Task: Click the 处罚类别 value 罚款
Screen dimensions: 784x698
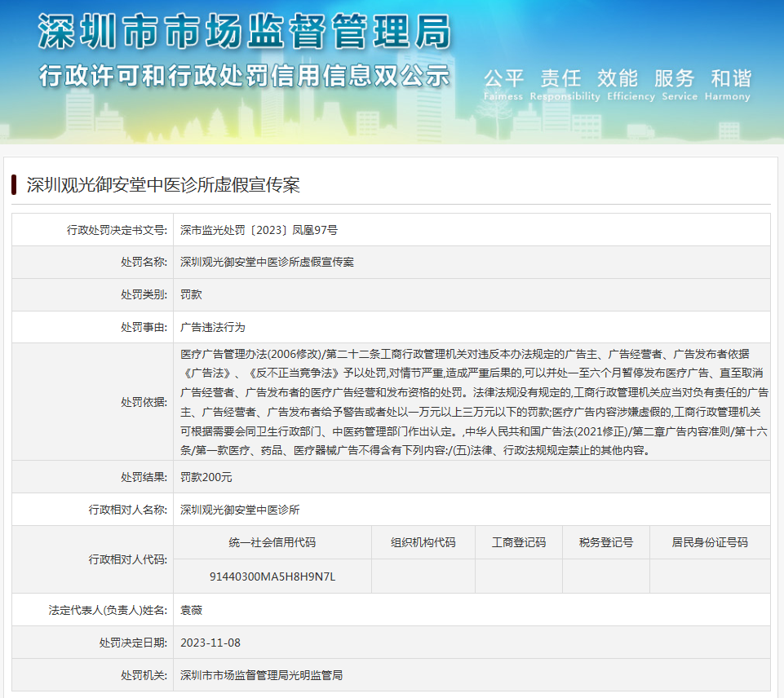Action: coord(191,294)
